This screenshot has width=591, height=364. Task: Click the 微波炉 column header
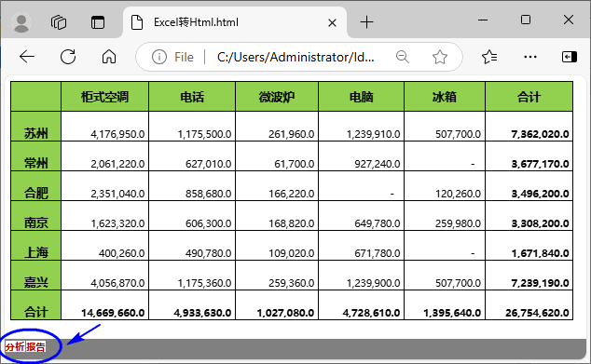pyautogui.click(x=277, y=97)
